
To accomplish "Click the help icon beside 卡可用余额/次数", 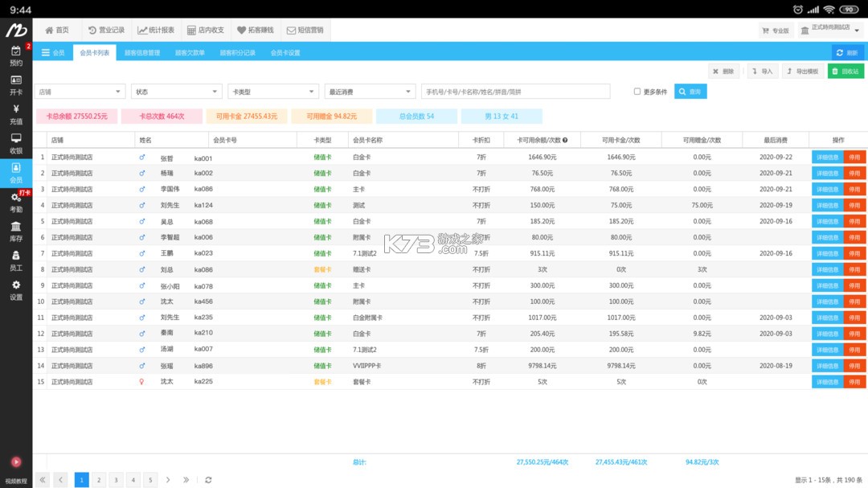I will click(x=565, y=140).
